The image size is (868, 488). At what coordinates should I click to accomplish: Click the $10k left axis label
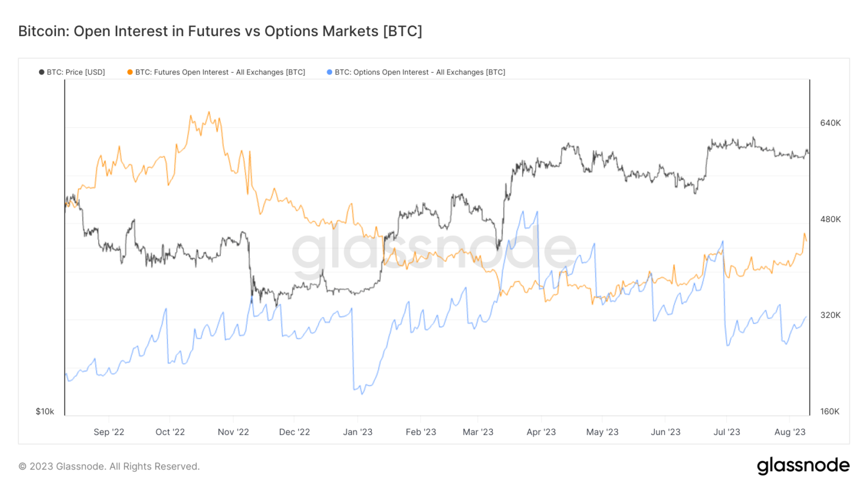(45, 412)
